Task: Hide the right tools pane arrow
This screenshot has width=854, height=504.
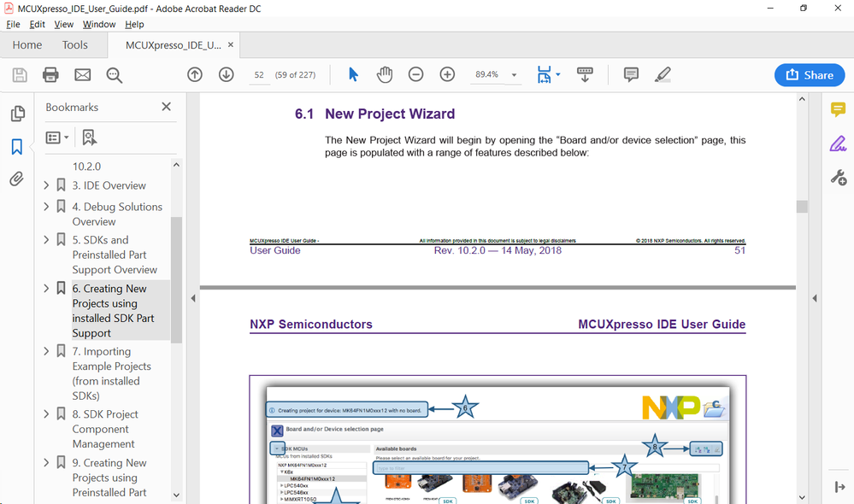Action: click(x=815, y=298)
